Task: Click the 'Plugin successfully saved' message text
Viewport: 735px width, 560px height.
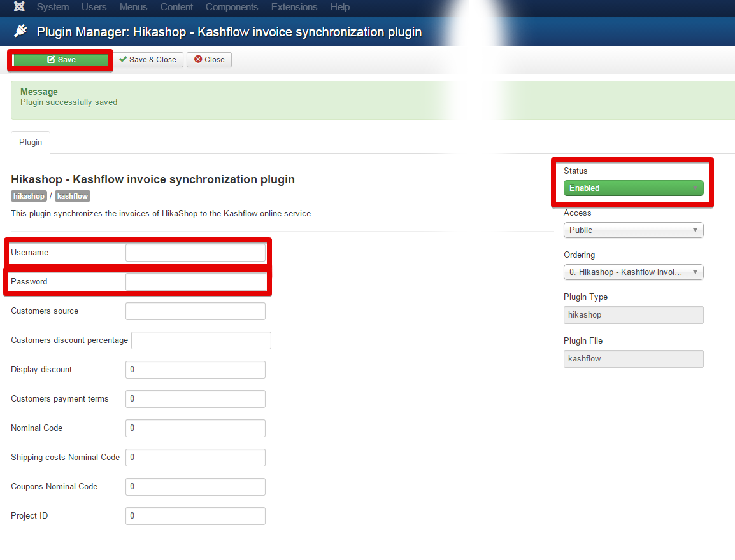Action: pos(69,102)
